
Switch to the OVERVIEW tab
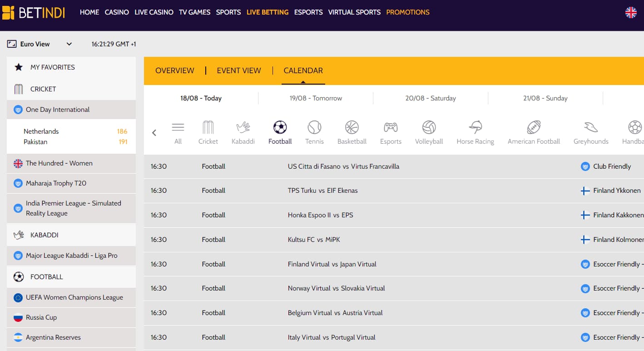coord(175,70)
